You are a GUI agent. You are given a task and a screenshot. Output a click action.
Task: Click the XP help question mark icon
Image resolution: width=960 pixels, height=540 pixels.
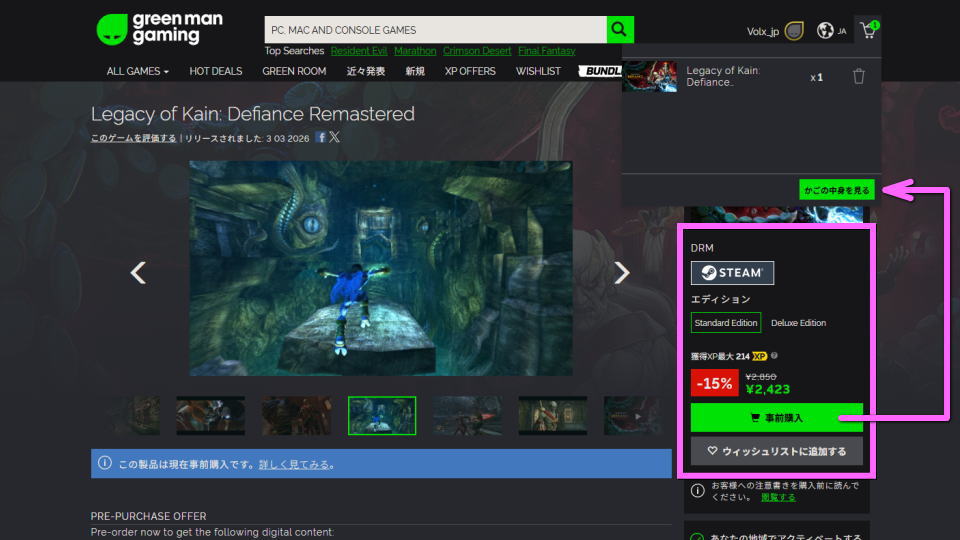point(775,355)
